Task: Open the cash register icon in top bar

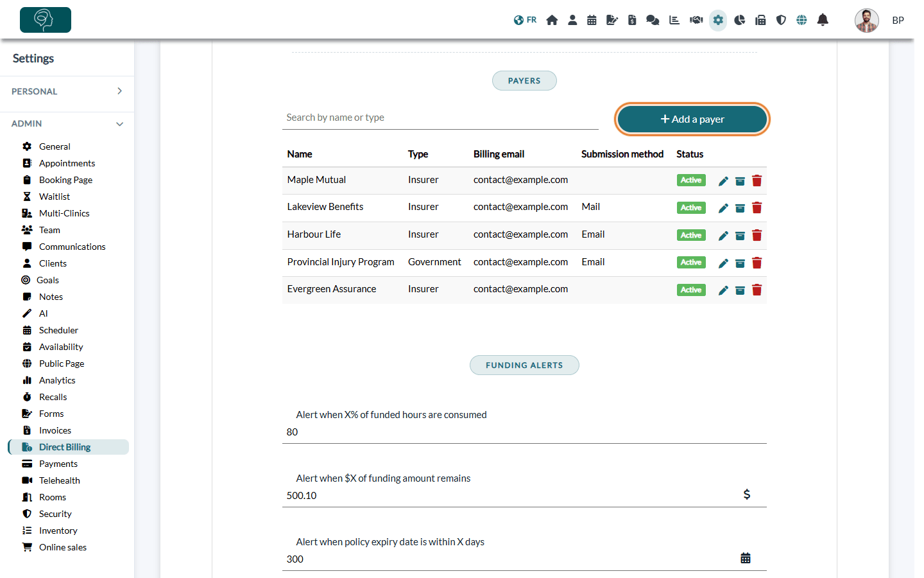Action: pyautogui.click(x=760, y=20)
